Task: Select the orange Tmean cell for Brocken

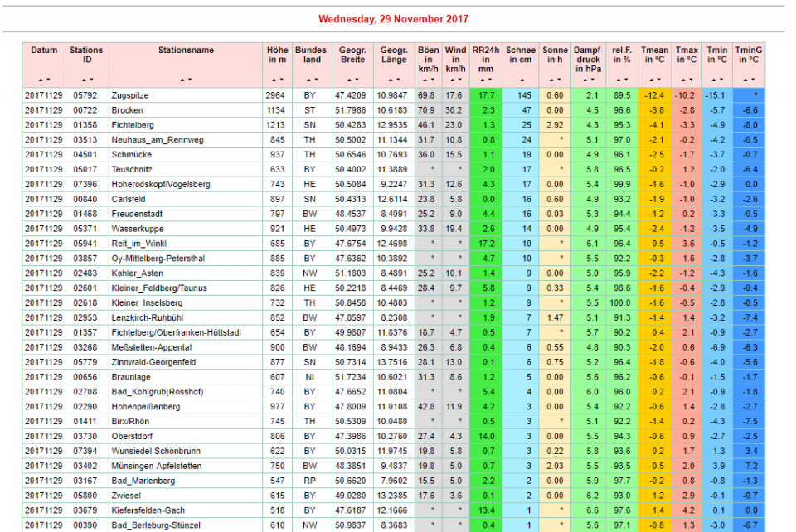Action: (x=655, y=110)
